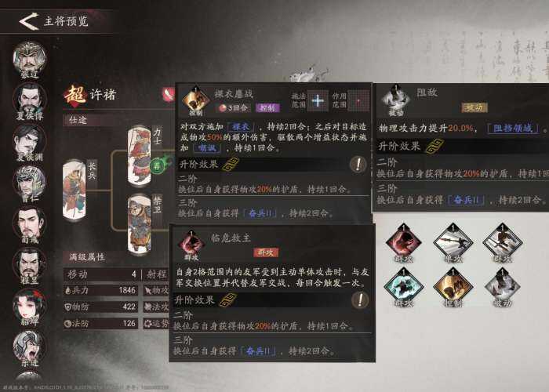The height and width of the screenshot is (392, 549).
Task: Select the red 群攻 skill diamond icon
Action: click(404, 241)
